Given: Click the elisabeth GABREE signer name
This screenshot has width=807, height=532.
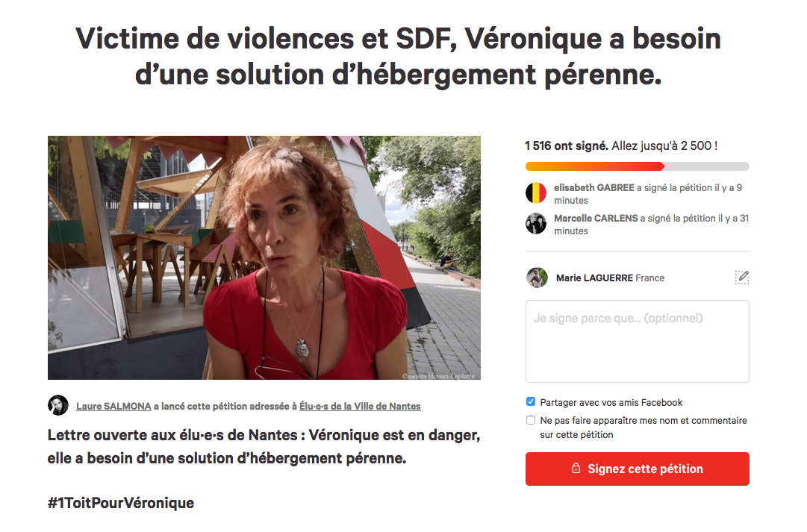Looking at the screenshot, I should [x=594, y=188].
